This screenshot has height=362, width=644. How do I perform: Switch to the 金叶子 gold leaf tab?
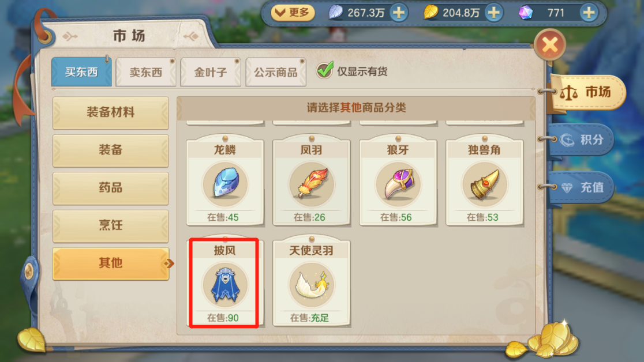210,72
